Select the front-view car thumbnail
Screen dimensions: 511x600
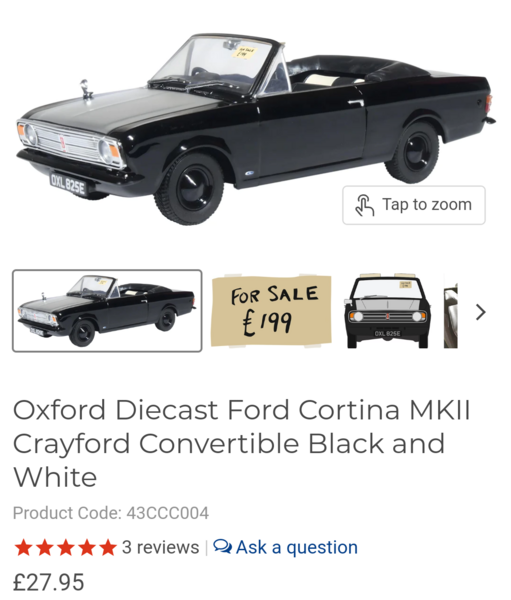click(x=387, y=311)
